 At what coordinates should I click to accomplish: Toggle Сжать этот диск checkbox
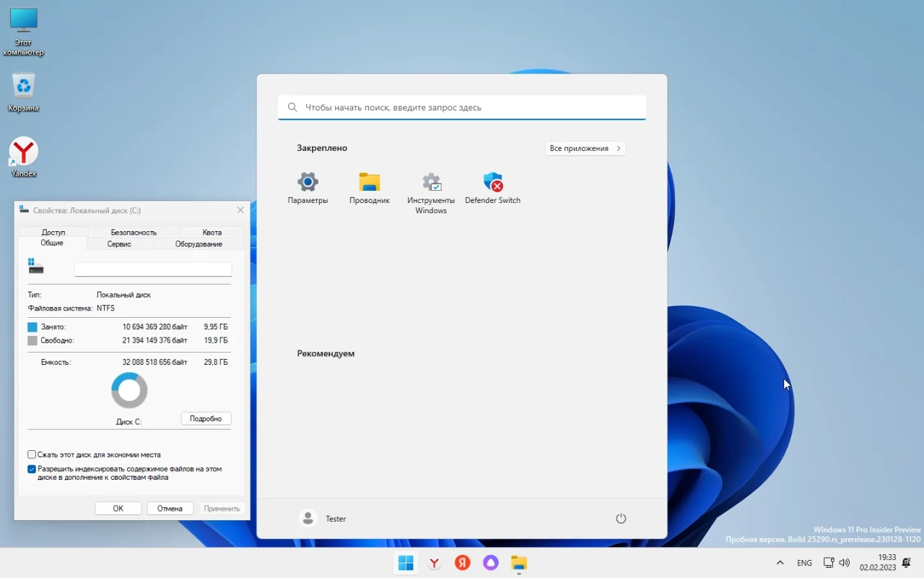(32, 454)
